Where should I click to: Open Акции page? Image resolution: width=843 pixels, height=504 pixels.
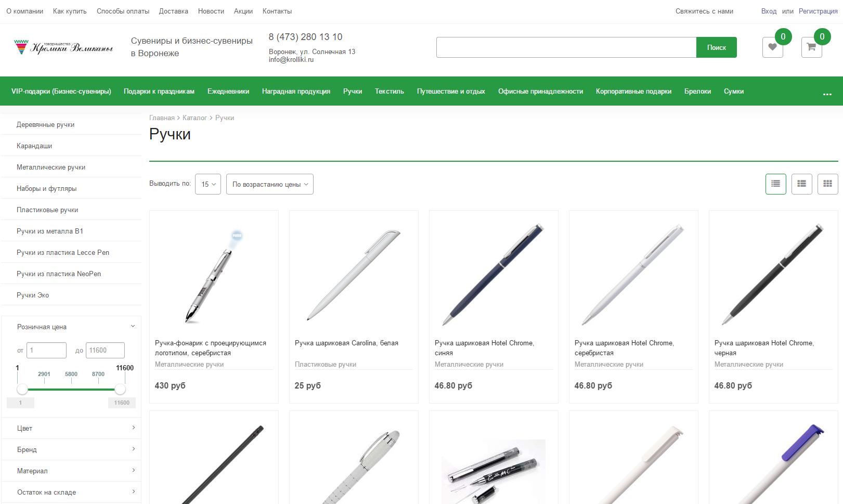243,11
